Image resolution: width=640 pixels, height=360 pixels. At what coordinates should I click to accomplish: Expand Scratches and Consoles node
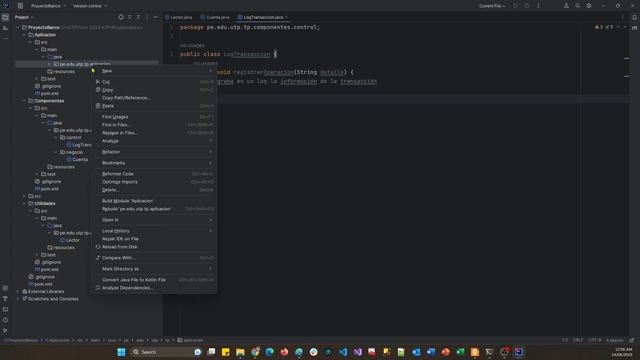pyautogui.click(x=18, y=299)
